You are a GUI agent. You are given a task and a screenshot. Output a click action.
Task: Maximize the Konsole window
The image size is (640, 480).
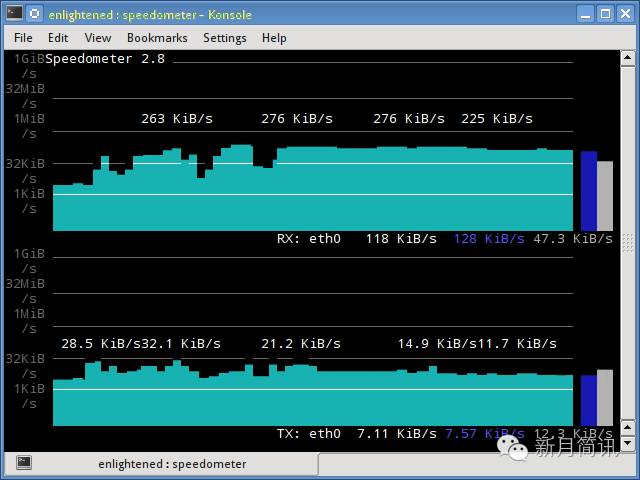pos(605,14)
